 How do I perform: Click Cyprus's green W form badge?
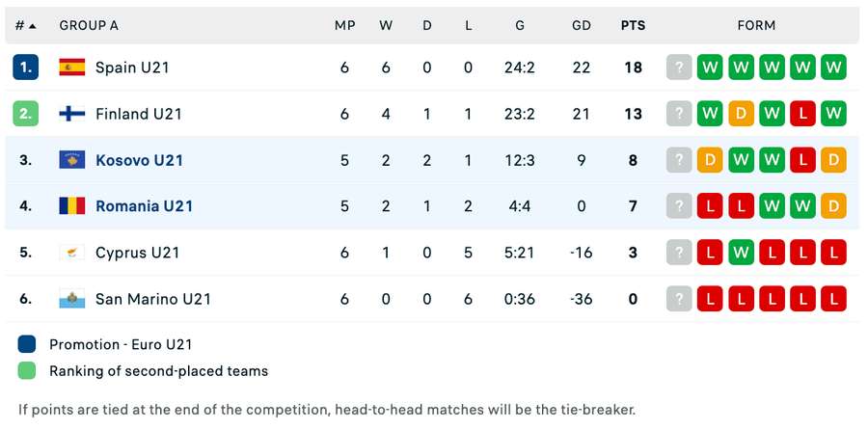point(741,253)
